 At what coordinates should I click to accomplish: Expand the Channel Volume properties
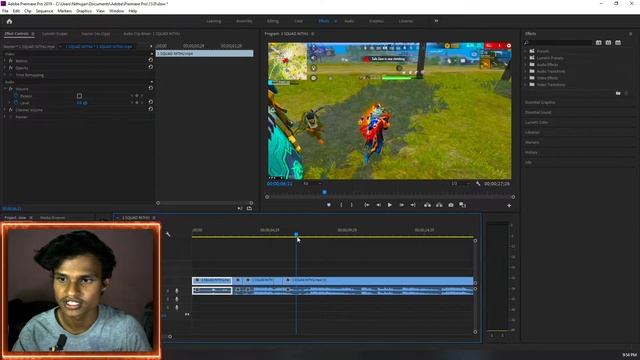pyautogui.click(x=5, y=110)
